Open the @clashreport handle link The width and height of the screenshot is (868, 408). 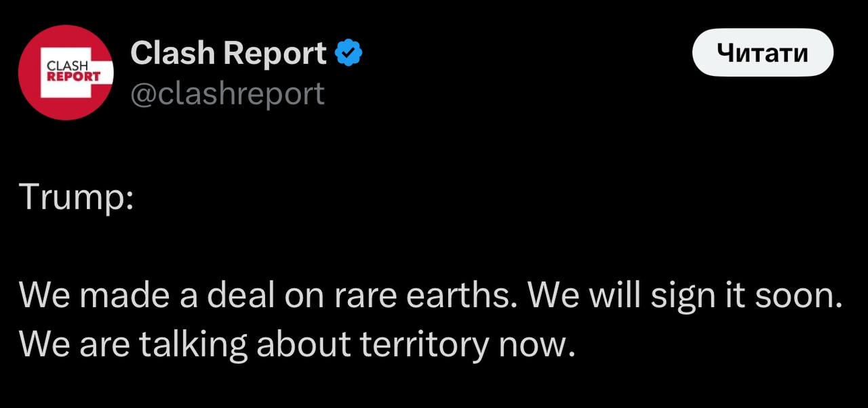226,94
